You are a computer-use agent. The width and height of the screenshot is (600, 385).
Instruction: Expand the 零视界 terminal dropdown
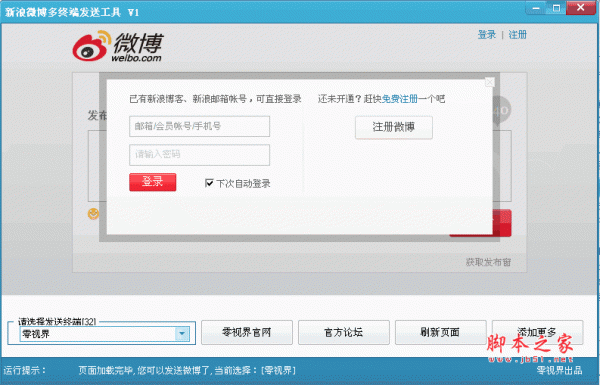click(182, 334)
